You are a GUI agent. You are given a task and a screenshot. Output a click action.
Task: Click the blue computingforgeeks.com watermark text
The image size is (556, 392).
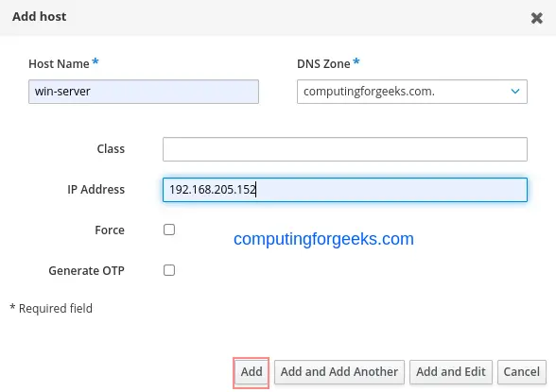point(323,239)
